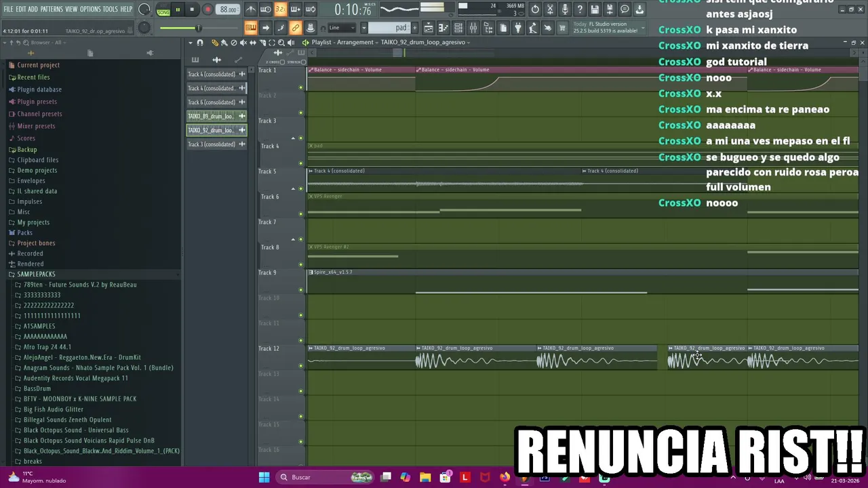
Task: Select Track 6 (consolidated) in picker
Action: coord(217,102)
